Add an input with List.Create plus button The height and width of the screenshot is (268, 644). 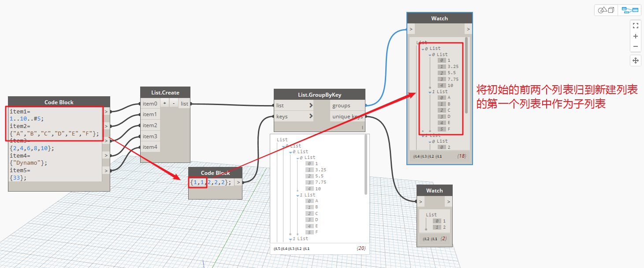click(164, 103)
